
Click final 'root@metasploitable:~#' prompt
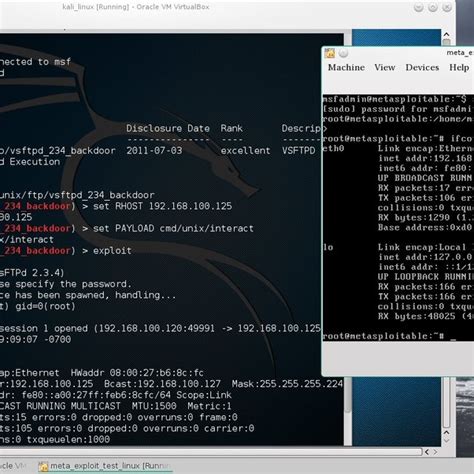pyautogui.click(x=383, y=336)
